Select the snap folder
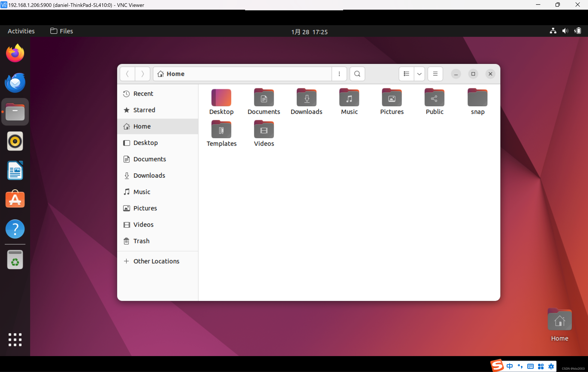 [x=477, y=98]
